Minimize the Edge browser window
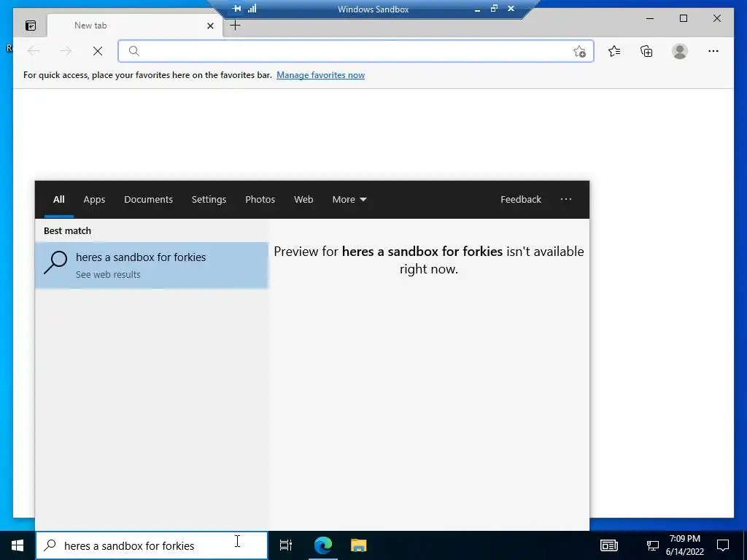Screen dimensions: 747x560 (x=650, y=18)
